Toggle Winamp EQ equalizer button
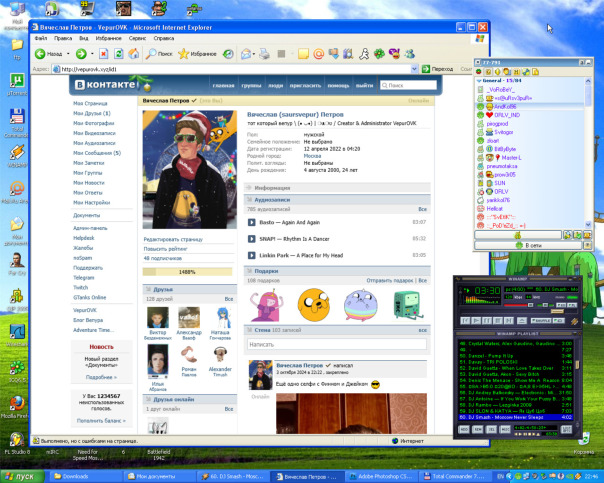The image size is (604, 483). 560,305
